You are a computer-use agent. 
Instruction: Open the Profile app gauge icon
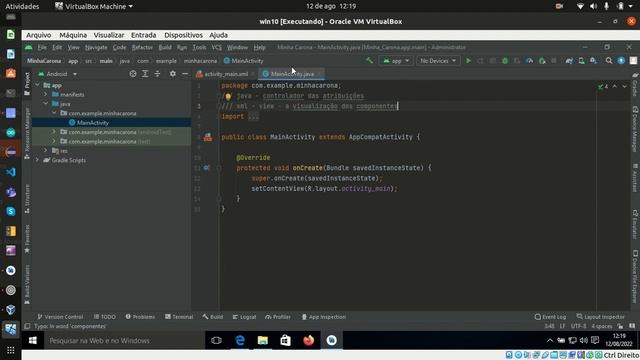pyautogui.click(x=529, y=61)
